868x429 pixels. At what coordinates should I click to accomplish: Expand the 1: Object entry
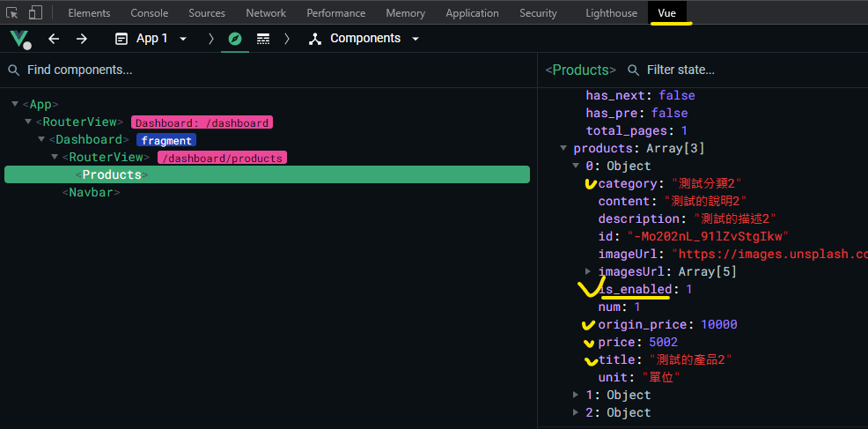(577, 395)
